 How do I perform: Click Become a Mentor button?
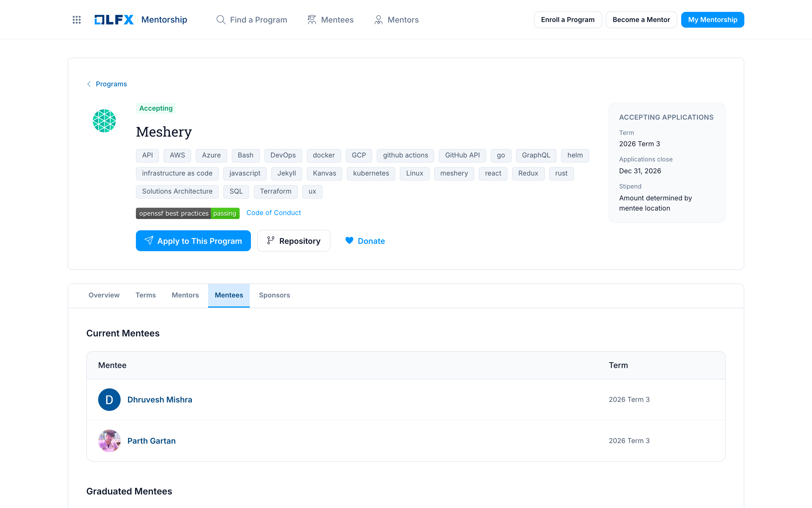[x=641, y=20]
